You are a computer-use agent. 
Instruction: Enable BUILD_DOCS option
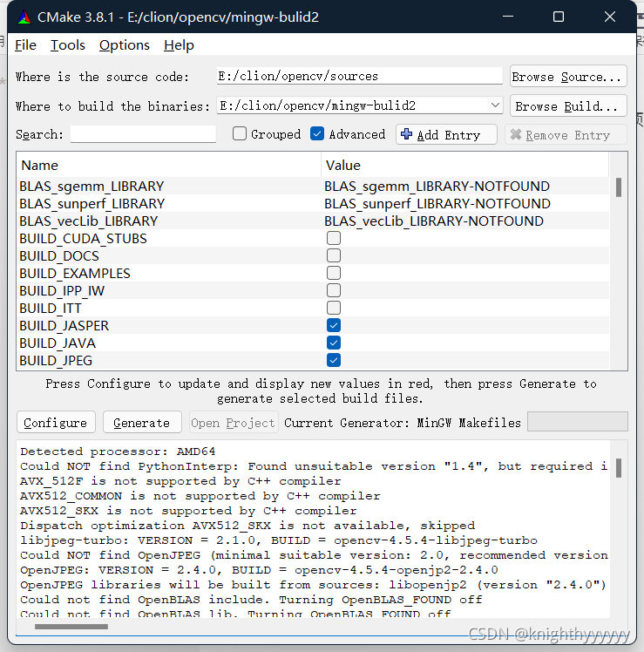pyautogui.click(x=334, y=255)
